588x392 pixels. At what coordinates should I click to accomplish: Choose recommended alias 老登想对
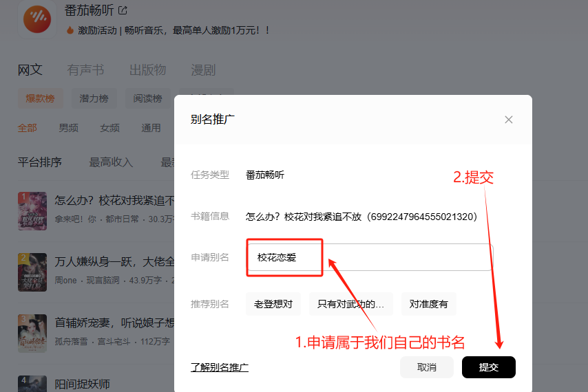tap(273, 304)
